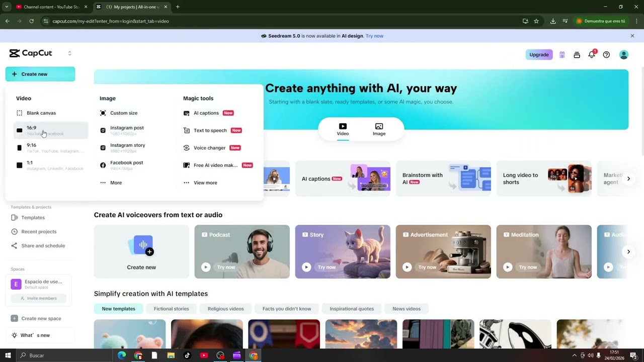644x362 pixels.
Task: Open the help question mark icon
Action: click(x=606, y=55)
